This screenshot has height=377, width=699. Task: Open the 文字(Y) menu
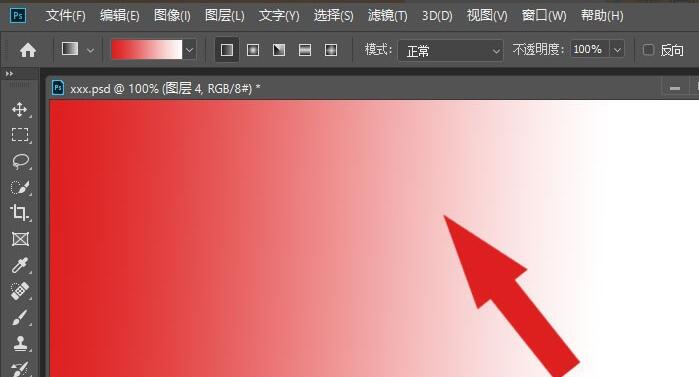pos(279,16)
